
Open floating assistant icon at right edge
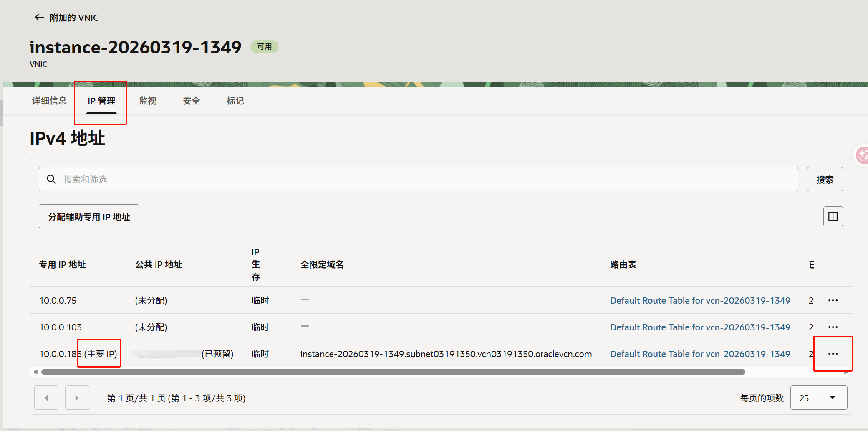(862, 156)
